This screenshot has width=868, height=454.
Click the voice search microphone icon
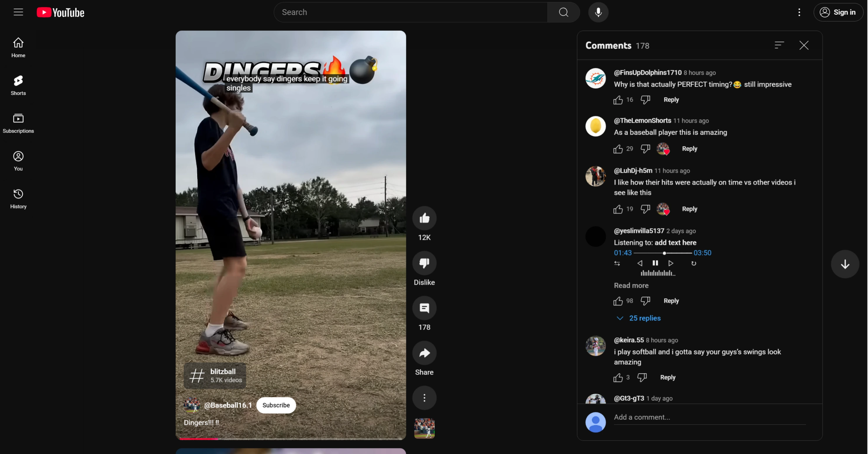click(x=598, y=12)
